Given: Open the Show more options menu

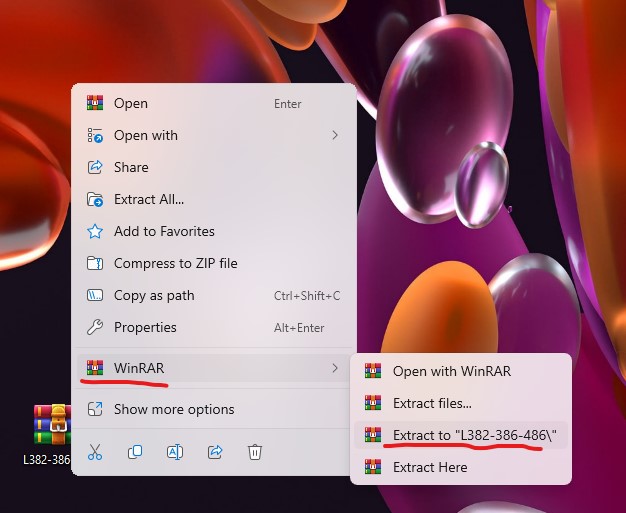Looking at the screenshot, I should (174, 409).
